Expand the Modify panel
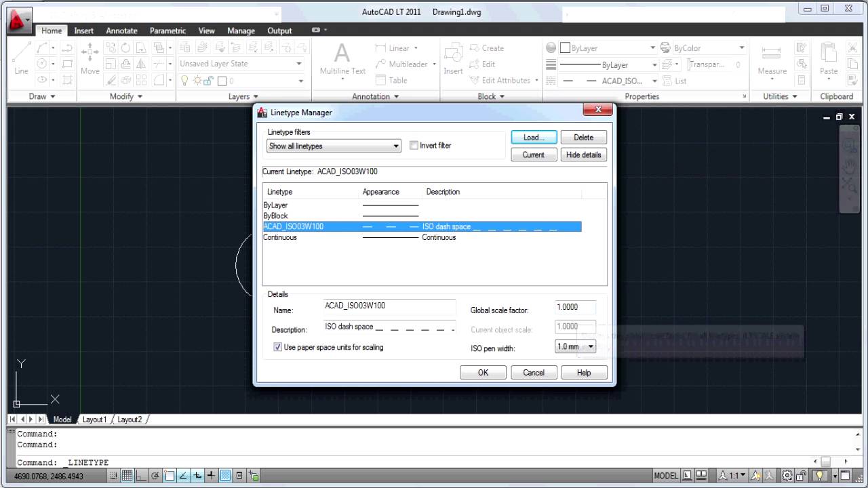Screen dimensions: 868x488 126,96
